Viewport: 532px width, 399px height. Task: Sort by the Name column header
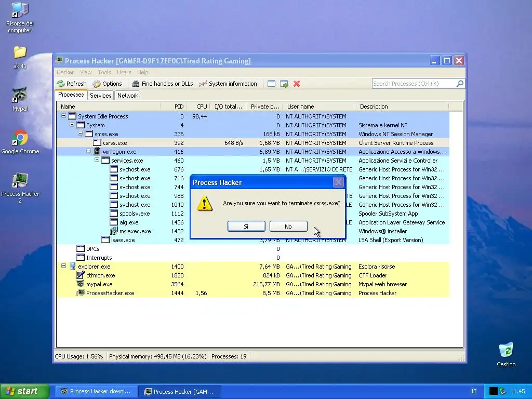coord(108,107)
